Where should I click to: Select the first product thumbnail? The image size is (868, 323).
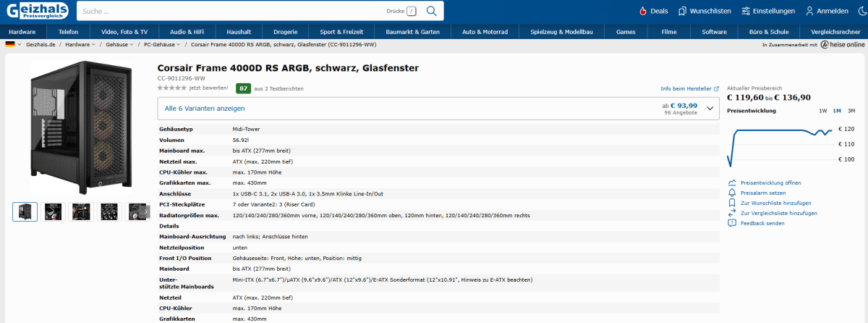point(25,211)
